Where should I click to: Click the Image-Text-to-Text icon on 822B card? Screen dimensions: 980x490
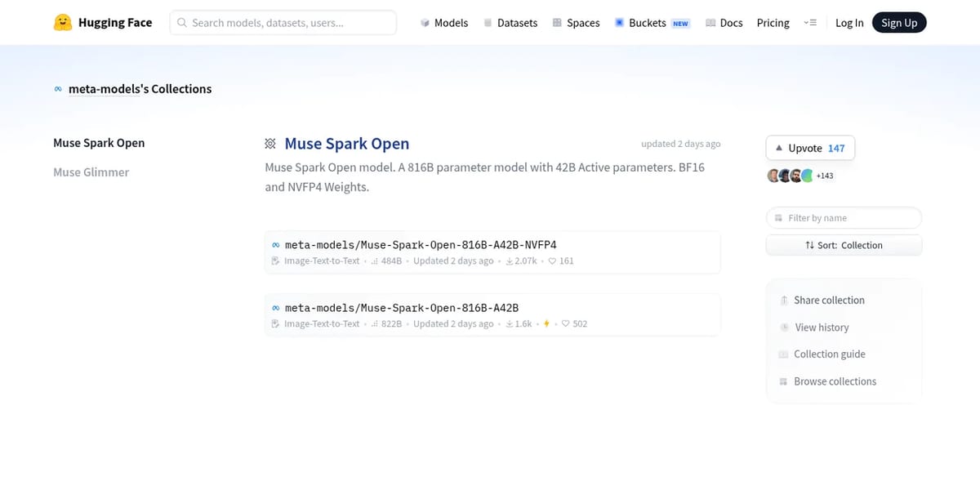(276, 324)
